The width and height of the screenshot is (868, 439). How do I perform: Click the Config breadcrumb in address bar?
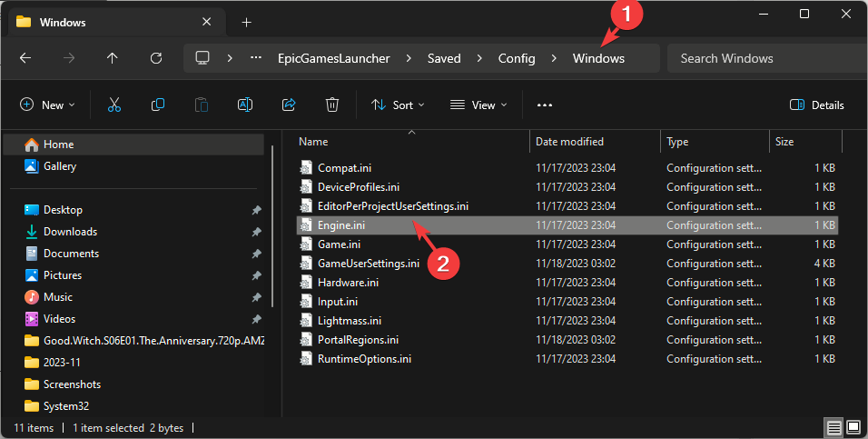click(517, 58)
